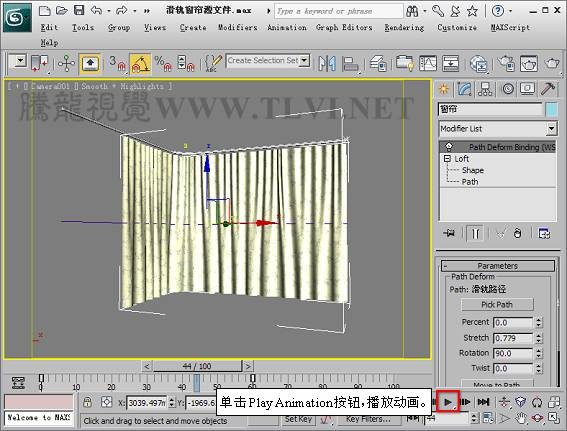The width and height of the screenshot is (567, 431).
Task: Save the scene with the floppy icon
Action: pos(79,10)
